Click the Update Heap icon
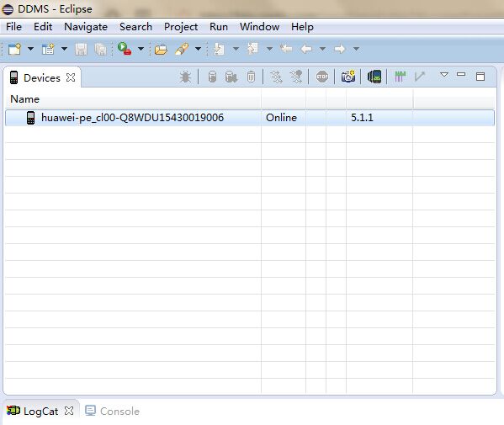Image resolution: width=504 pixels, height=425 pixels. click(x=212, y=77)
